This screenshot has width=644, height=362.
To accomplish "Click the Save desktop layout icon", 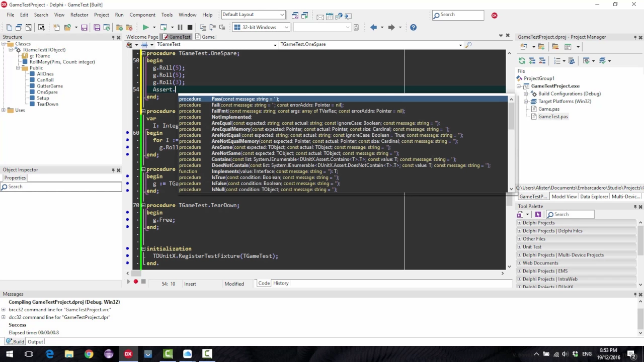I will tap(295, 15).
